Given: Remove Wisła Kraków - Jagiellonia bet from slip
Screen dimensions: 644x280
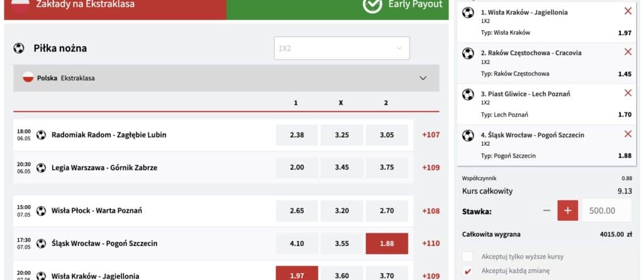Looking at the screenshot, I should 628,11.
